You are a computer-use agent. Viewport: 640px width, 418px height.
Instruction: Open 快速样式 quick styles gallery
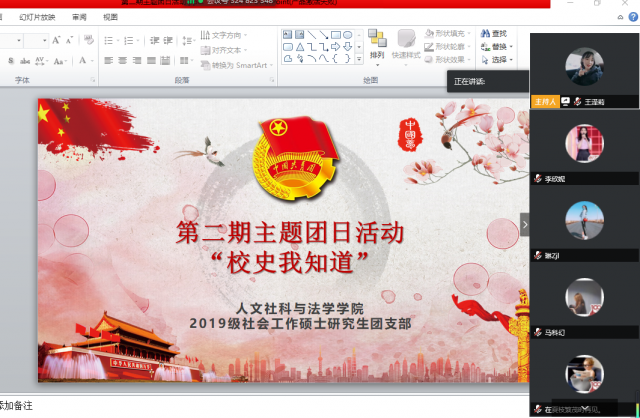(x=406, y=47)
